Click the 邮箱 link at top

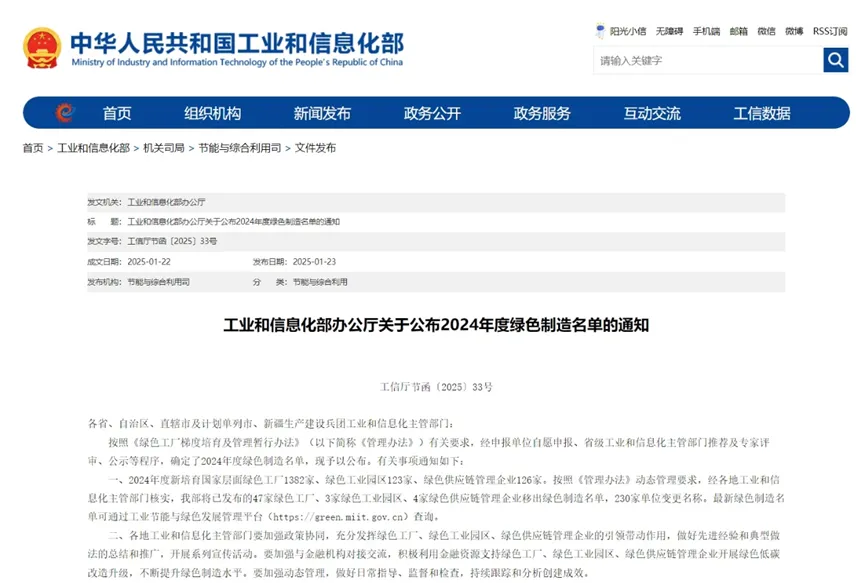coord(738,31)
